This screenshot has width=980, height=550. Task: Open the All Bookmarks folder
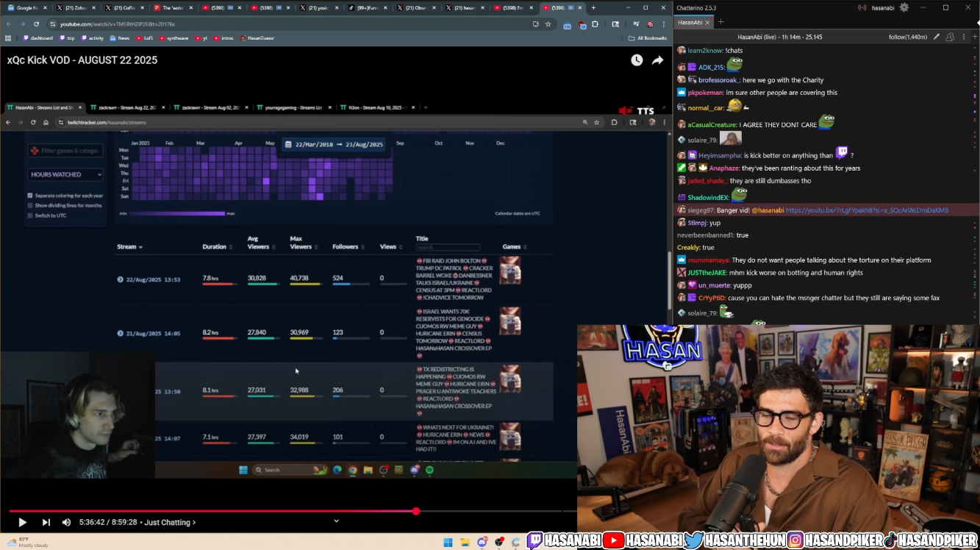[x=648, y=38]
